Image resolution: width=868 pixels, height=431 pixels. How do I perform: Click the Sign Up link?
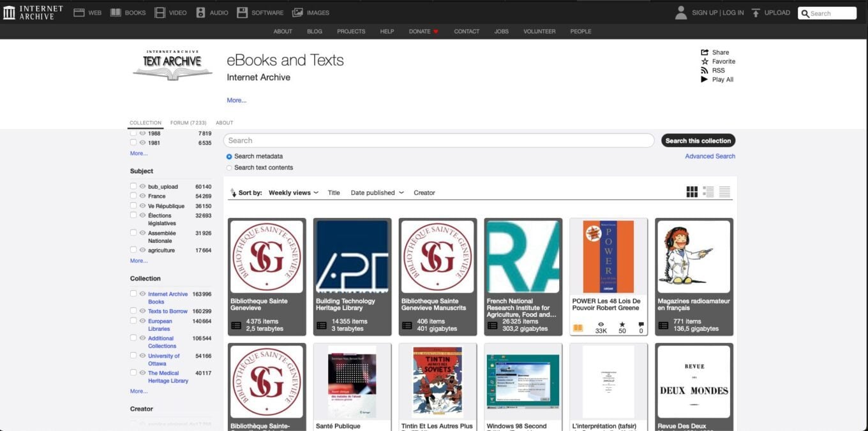(705, 13)
